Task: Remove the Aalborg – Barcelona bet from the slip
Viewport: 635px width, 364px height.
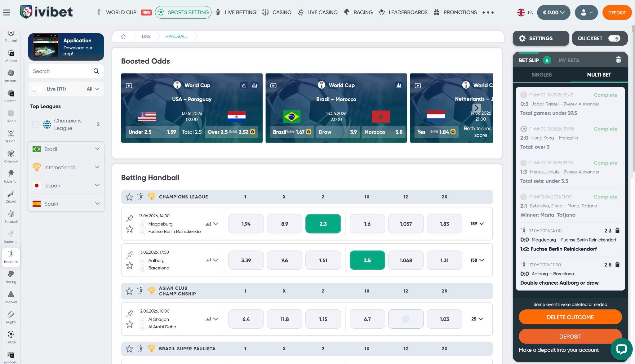Action: click(x=617, y=265)
